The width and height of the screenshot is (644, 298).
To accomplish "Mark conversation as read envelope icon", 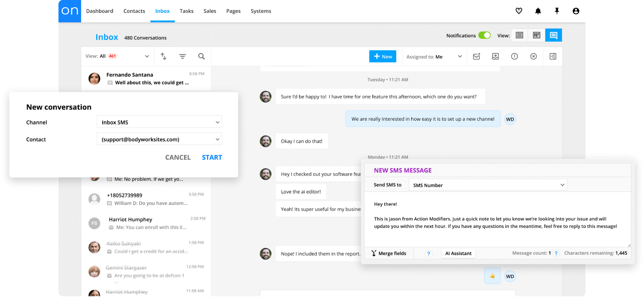I will 477,57.
